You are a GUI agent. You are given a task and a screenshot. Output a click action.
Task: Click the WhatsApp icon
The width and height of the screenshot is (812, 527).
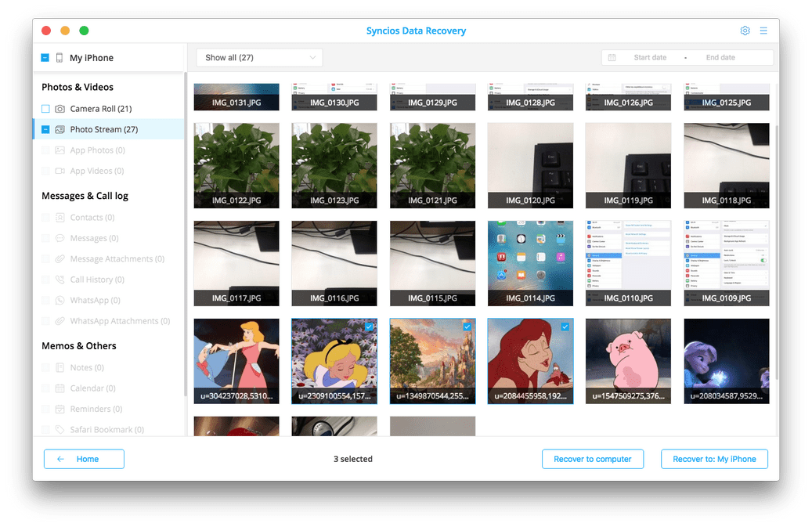(x=60, y=300)
